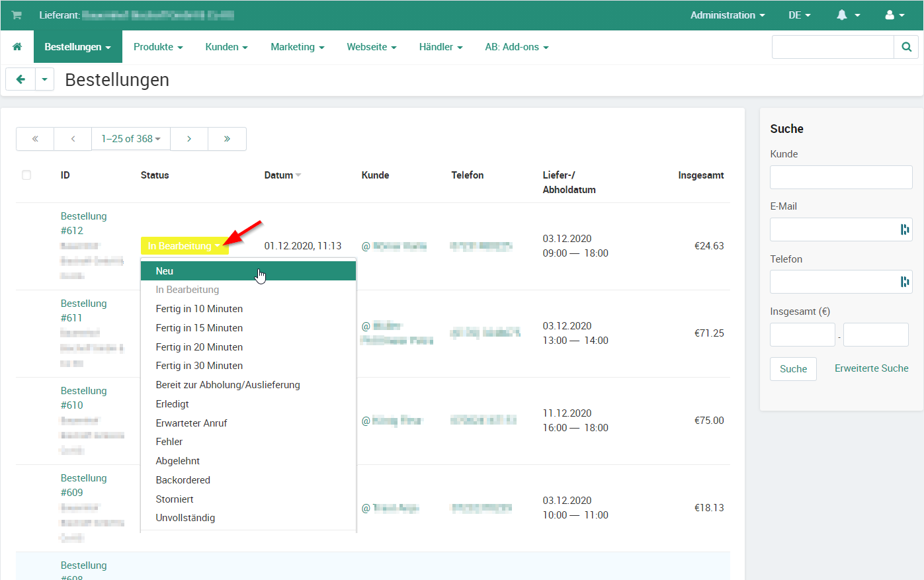
Task: Click the maximum Insgesamt amount field
Action: click(876, 335)
